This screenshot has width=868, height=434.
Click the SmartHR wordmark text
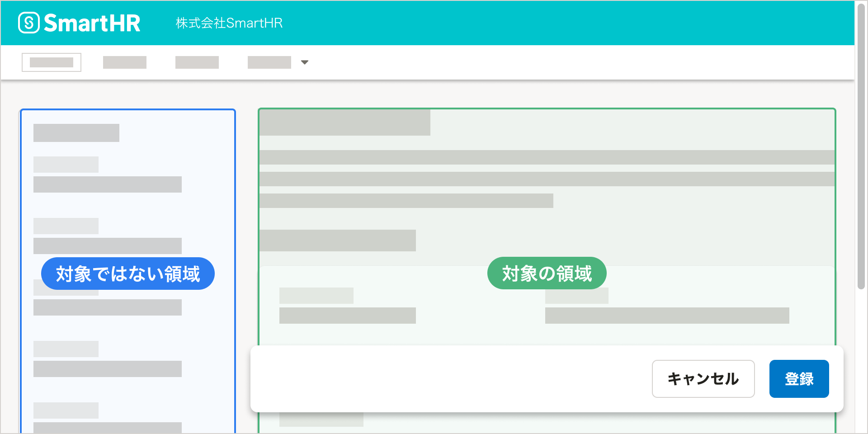pyautogui.click(x=92, y=23)
